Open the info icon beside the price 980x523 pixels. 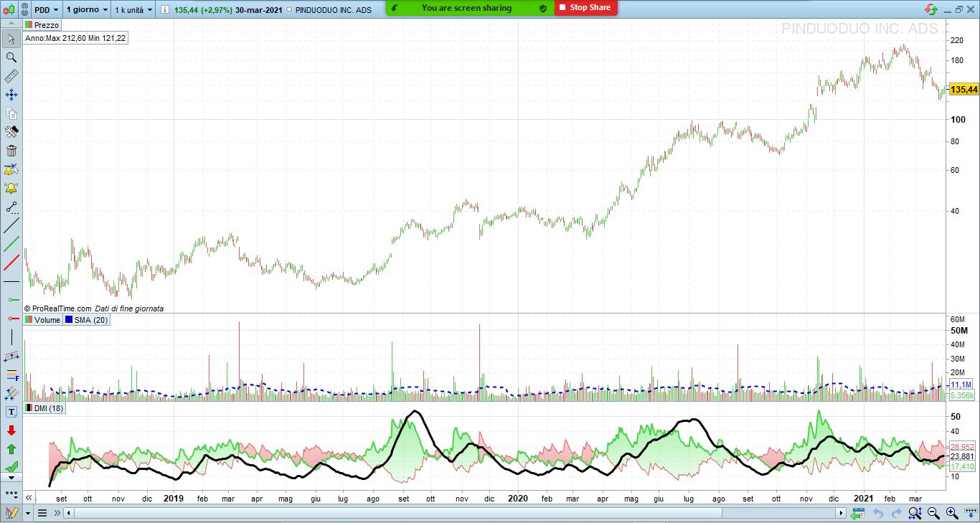point(165,9)
